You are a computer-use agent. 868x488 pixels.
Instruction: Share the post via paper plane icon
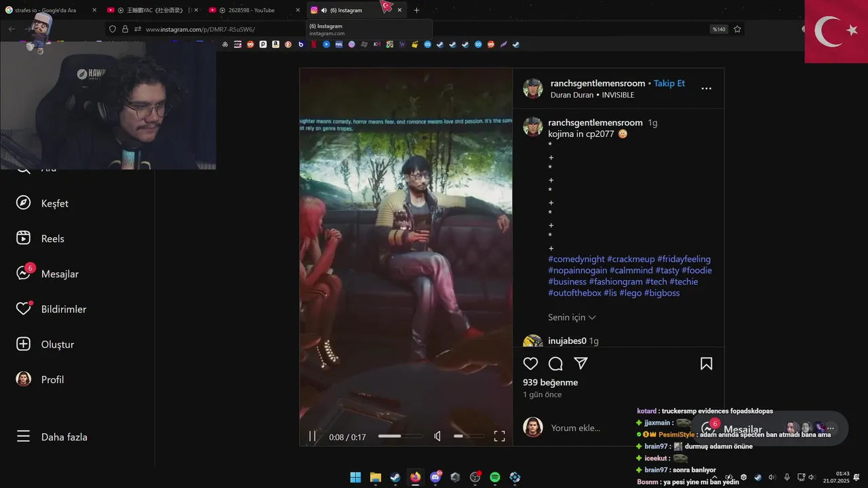pos(581,364)
